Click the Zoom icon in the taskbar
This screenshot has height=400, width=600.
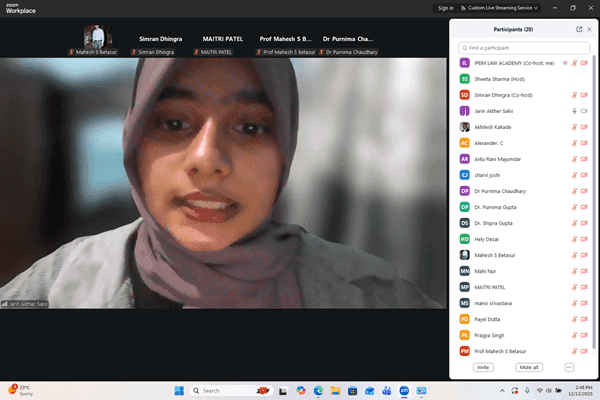coord(404,391)
